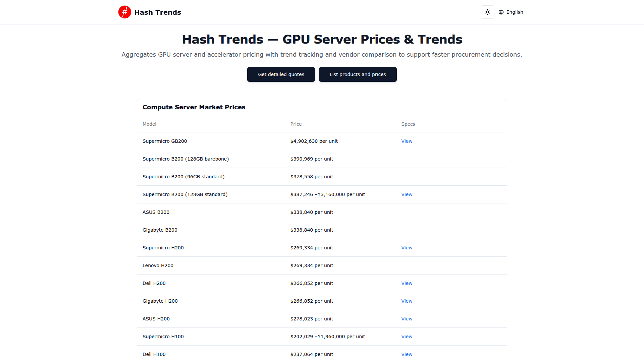This screenshot has width=644, height=362.
Task: Click the globe language icon
Action: [501, 12]
